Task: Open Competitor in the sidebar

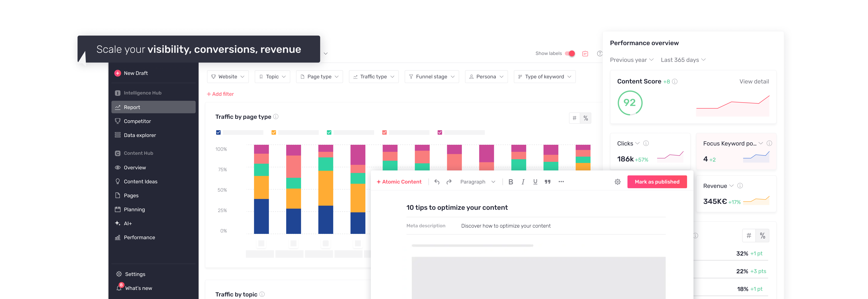Action: (137, 121)
